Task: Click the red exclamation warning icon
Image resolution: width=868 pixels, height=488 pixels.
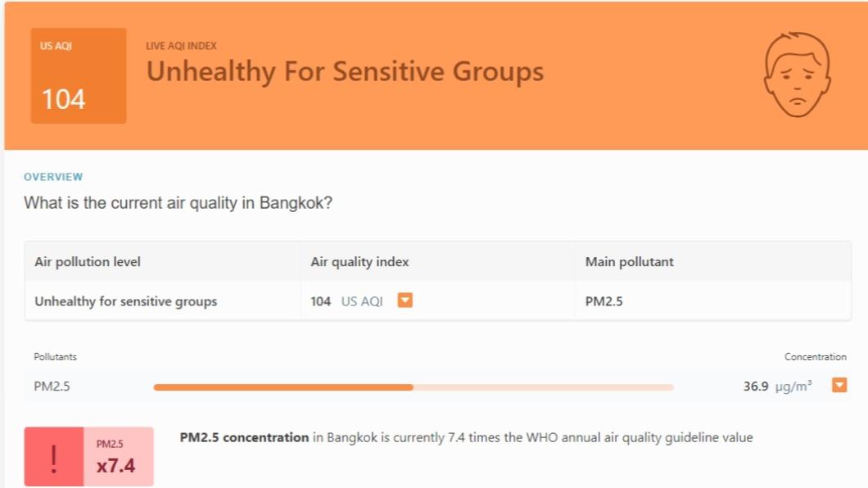Action: (x=54, y=457)
